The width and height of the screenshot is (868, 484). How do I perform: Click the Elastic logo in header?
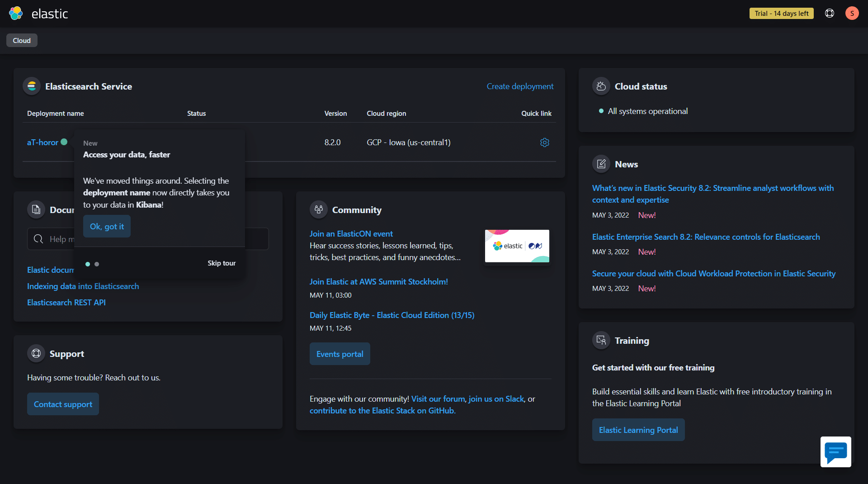38,14
